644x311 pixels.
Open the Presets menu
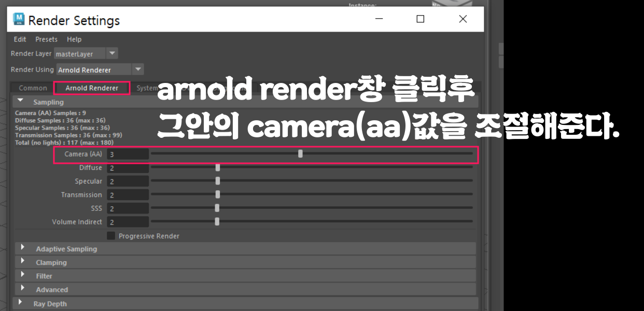click(x=47, y=39)
